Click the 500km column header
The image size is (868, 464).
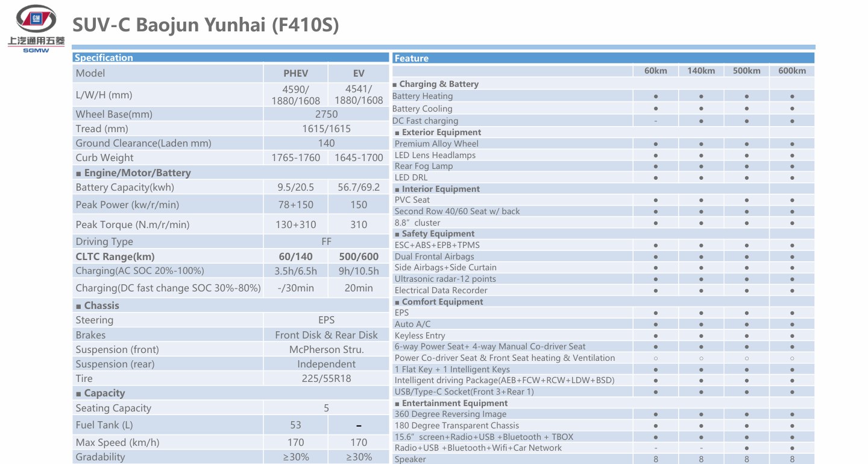[747, 71]
